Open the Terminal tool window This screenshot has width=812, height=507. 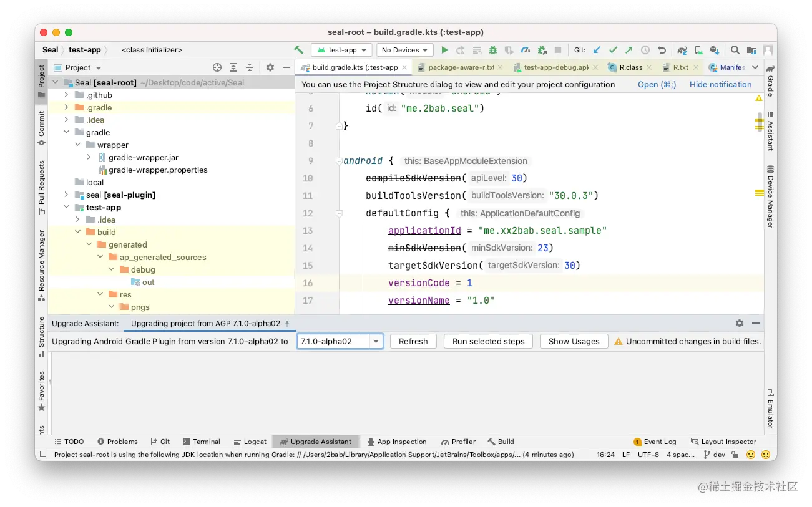(x=202, y=442)
